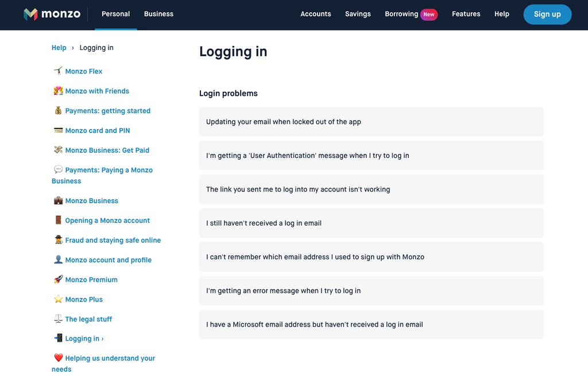The width and height of the screenshot is (588, 376).
Task: Select the Personal tab in header
Action: tap(115, 14)
